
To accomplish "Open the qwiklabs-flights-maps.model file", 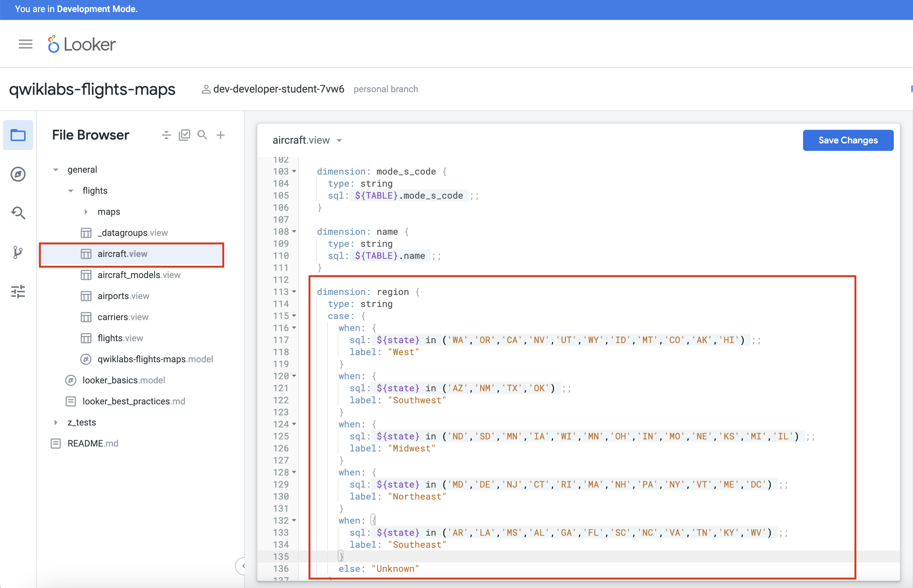I will click(155, 359).
